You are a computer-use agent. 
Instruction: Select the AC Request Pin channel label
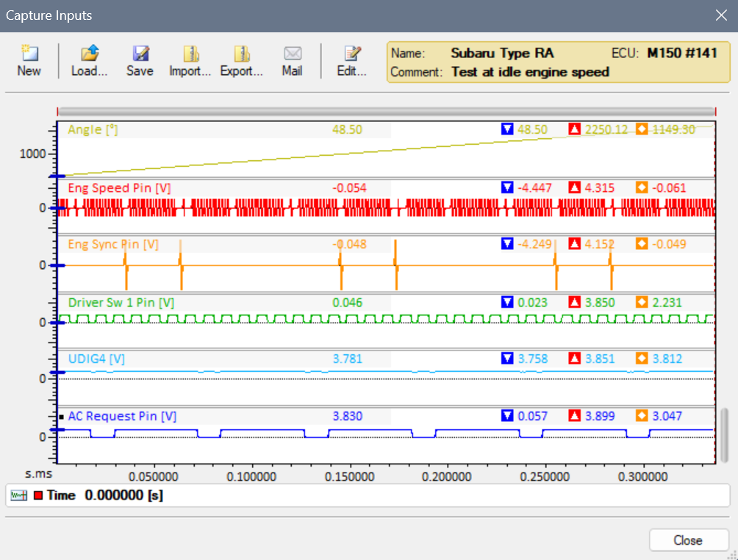click(x=122, y=416)
